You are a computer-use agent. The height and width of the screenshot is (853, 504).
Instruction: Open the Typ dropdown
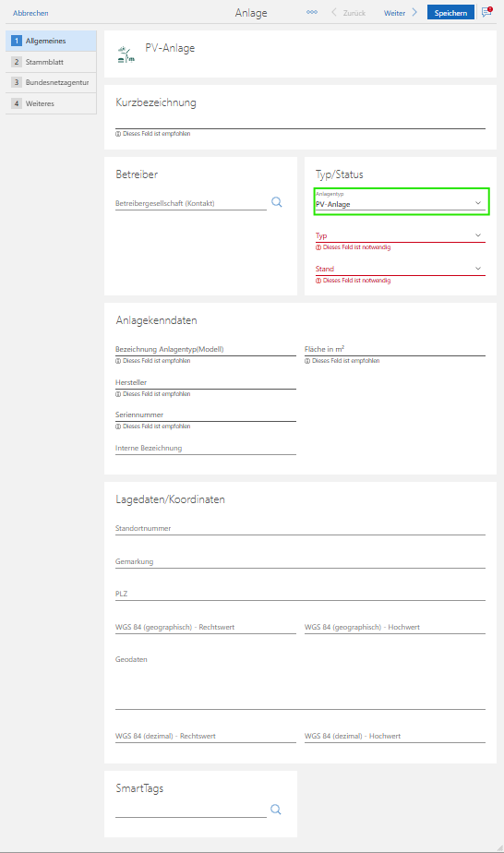coord(401,235)
